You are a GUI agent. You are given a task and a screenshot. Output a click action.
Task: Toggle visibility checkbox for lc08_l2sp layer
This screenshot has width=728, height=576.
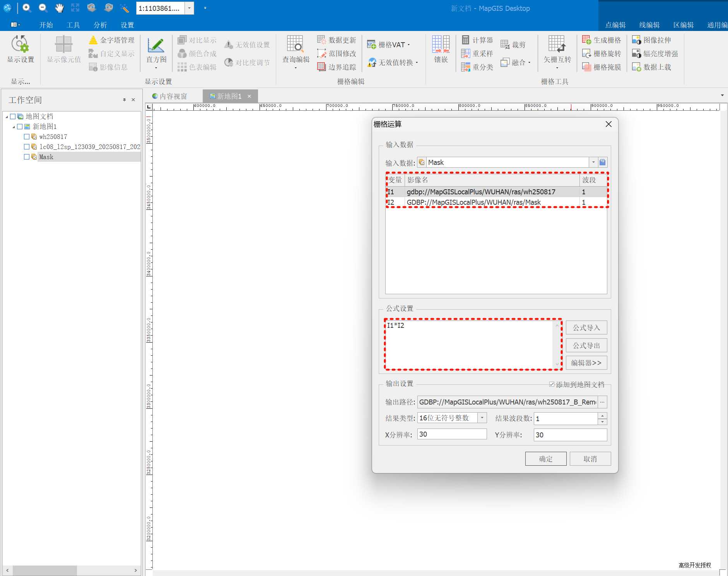click(x=27, y=147)
